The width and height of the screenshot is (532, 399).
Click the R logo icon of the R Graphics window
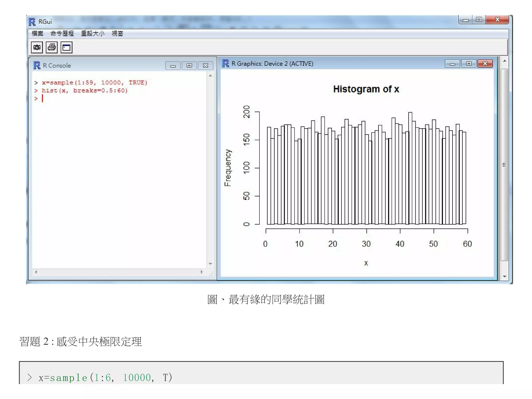point(225,63)
